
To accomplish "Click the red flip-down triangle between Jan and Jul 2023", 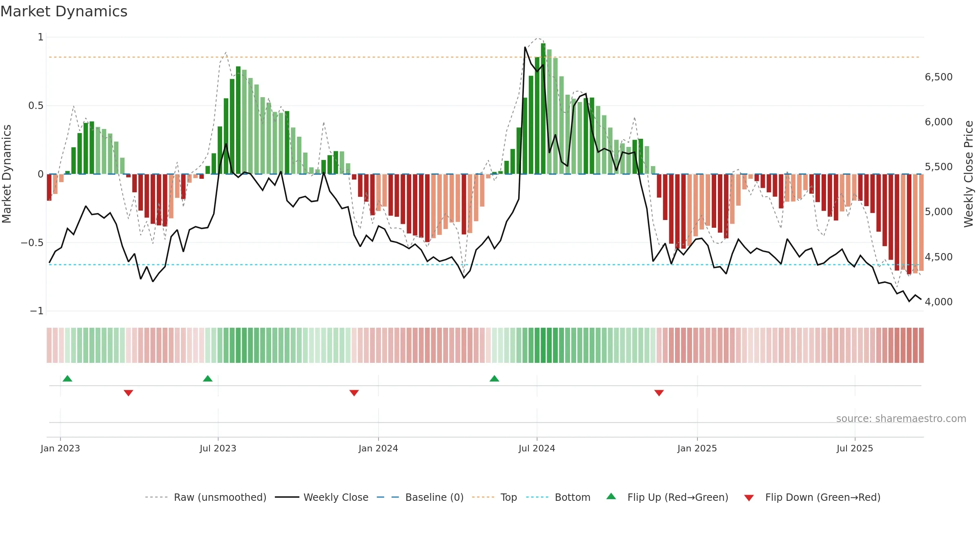I will tap(128, 393).
